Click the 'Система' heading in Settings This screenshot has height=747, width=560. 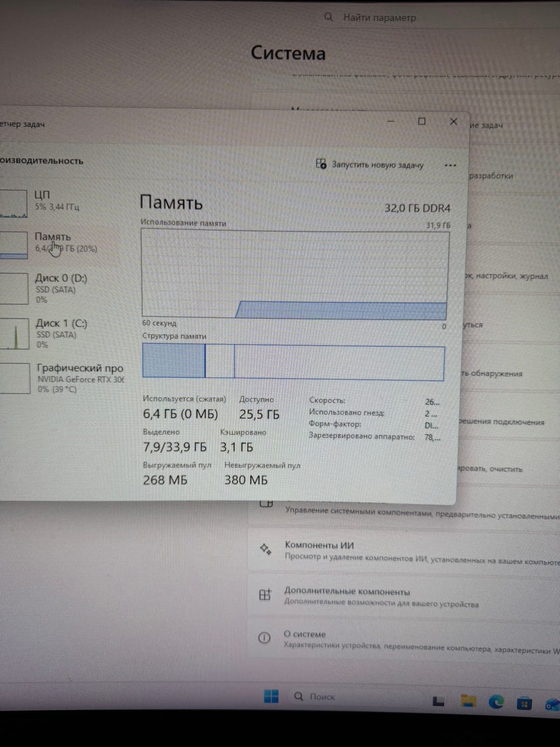tap(288, 53)
